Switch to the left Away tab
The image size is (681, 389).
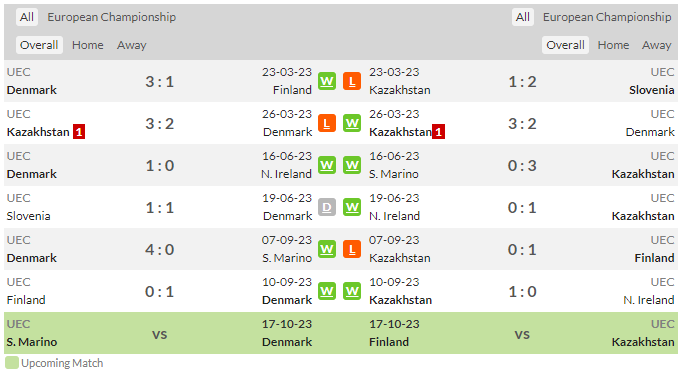[132, 45]
